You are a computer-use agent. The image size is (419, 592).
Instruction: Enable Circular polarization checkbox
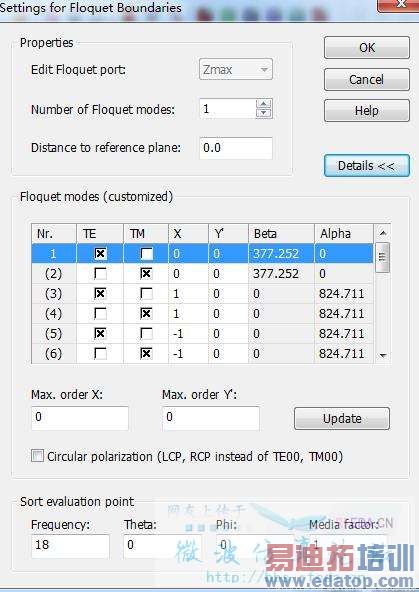point(37,456)
